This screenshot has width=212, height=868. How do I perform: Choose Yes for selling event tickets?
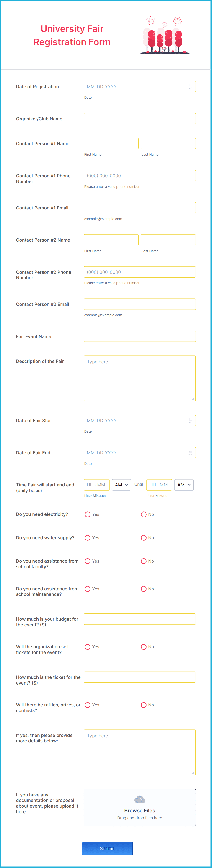click(88, 647)
